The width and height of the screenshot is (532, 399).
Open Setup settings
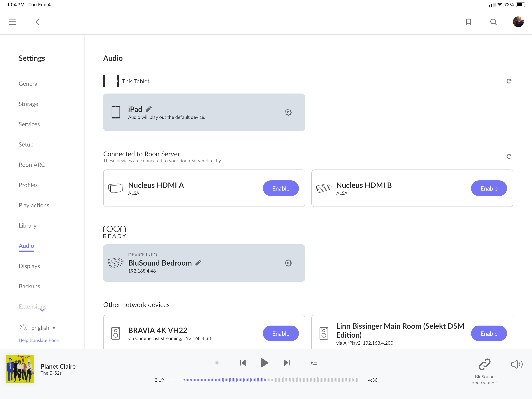point(26,144)
